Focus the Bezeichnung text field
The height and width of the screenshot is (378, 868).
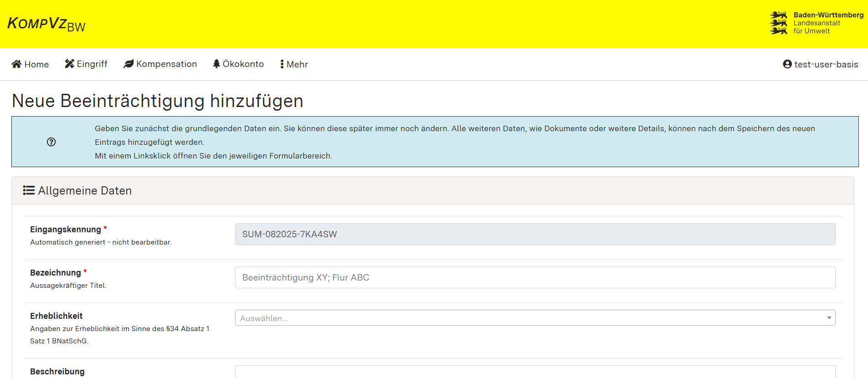coord(535,277)
